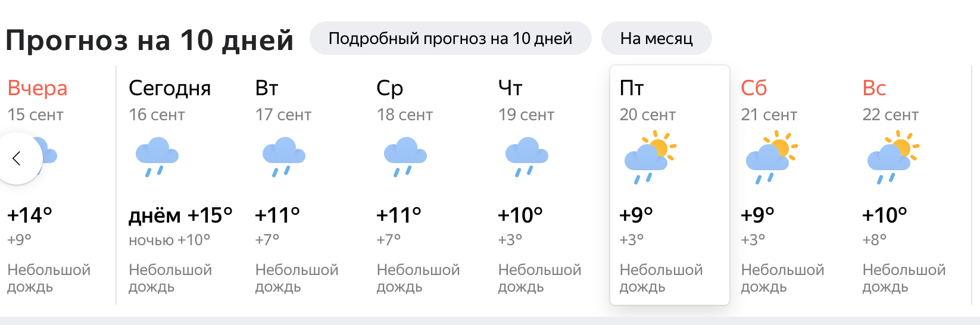Select the Чт day heading
The image size is (980, 325).
510,88
